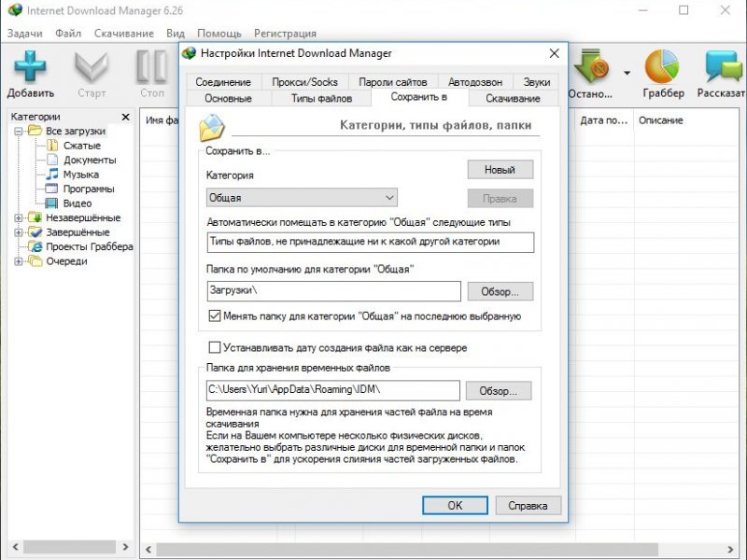The image size is (747, 560).
Task: Switch to the Скачивание tab
Action: [x=513, y=99]
